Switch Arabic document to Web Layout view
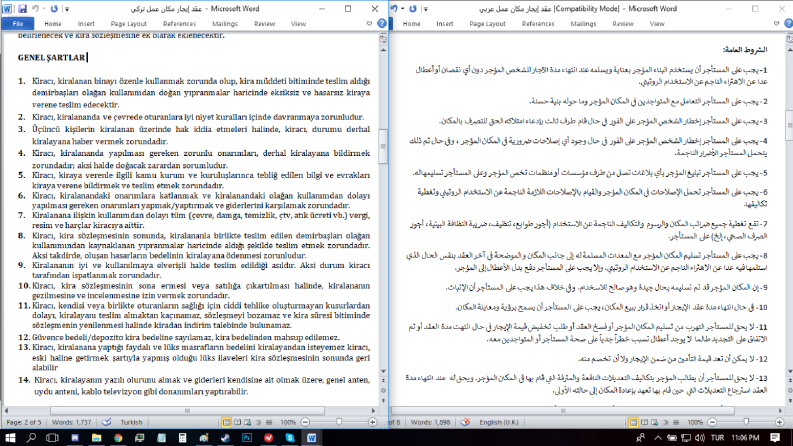 pyautogui.click(x=655, y=422)
